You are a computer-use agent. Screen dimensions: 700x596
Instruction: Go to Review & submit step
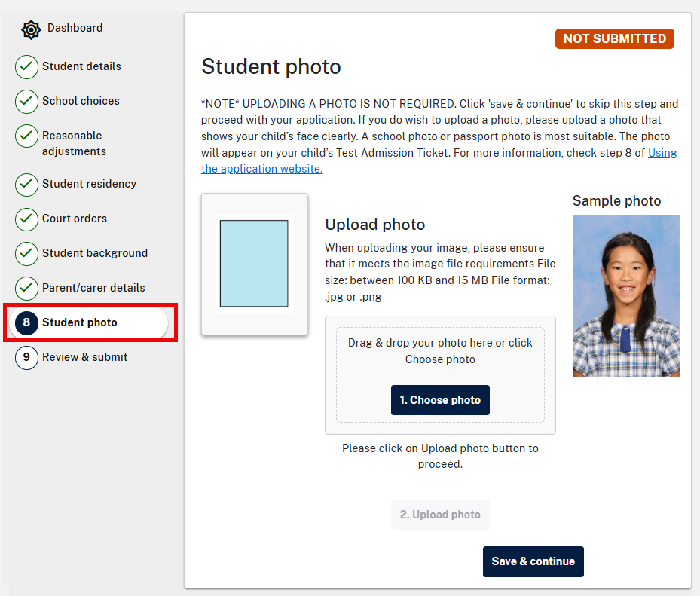85,357
